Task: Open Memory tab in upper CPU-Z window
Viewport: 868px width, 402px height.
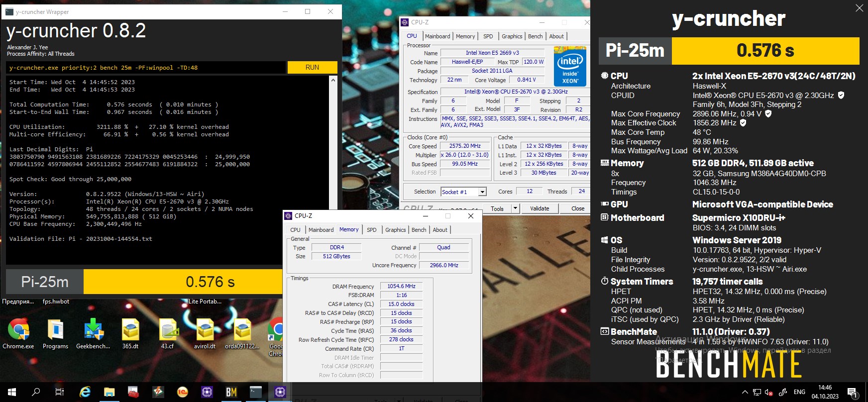Action: pyautogui.click(x=465, y=36)
